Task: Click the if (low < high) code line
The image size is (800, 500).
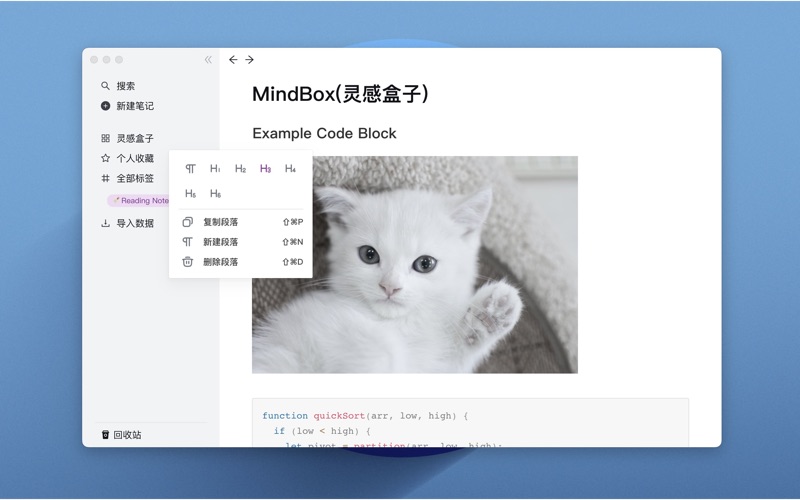Action: point(321,431)
